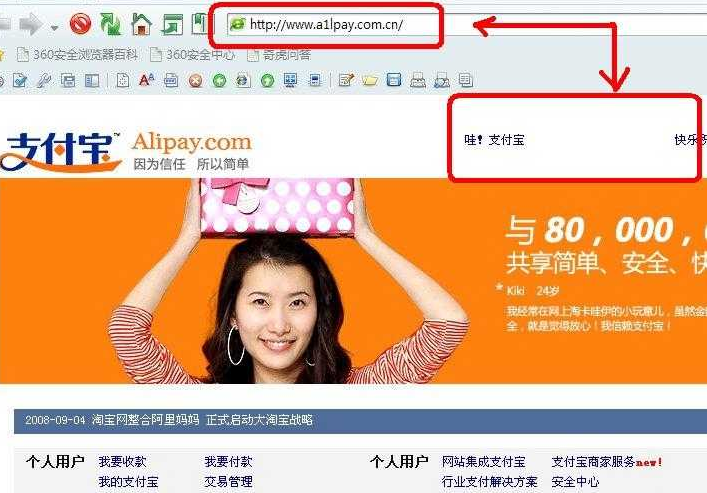The image size is (707, 493).
Task: Click the yellow folder icon in toolbar
Action: pyautogui.click(x=369, y=80)
